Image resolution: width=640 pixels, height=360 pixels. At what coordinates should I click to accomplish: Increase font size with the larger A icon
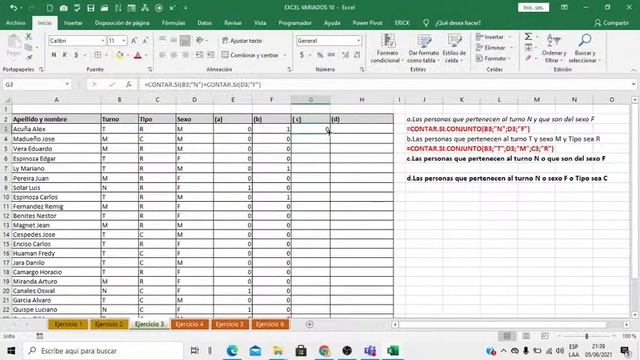134,41
